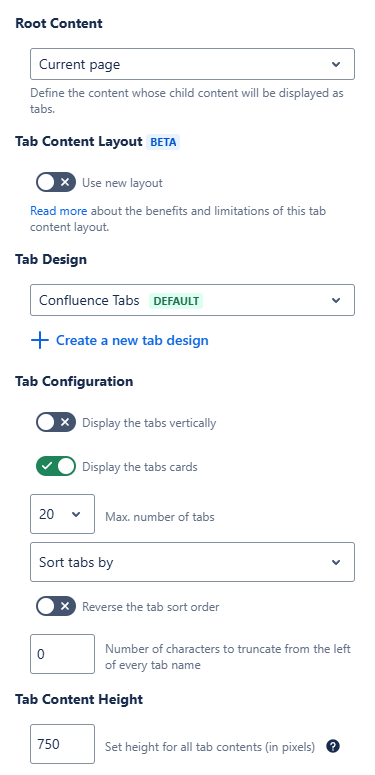Open the Max. number of tabs selector

(62, 514)
